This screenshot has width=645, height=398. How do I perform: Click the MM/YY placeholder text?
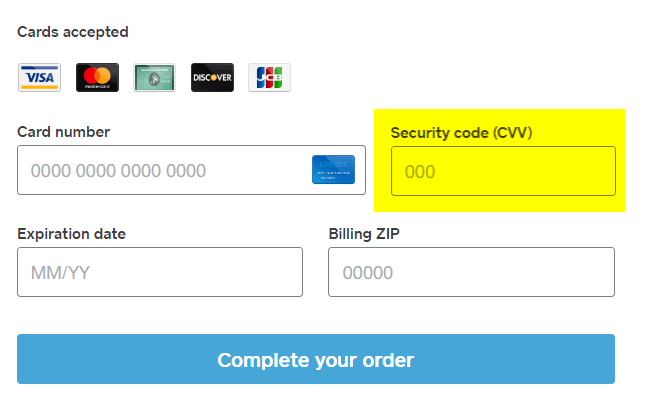point(60,273)
